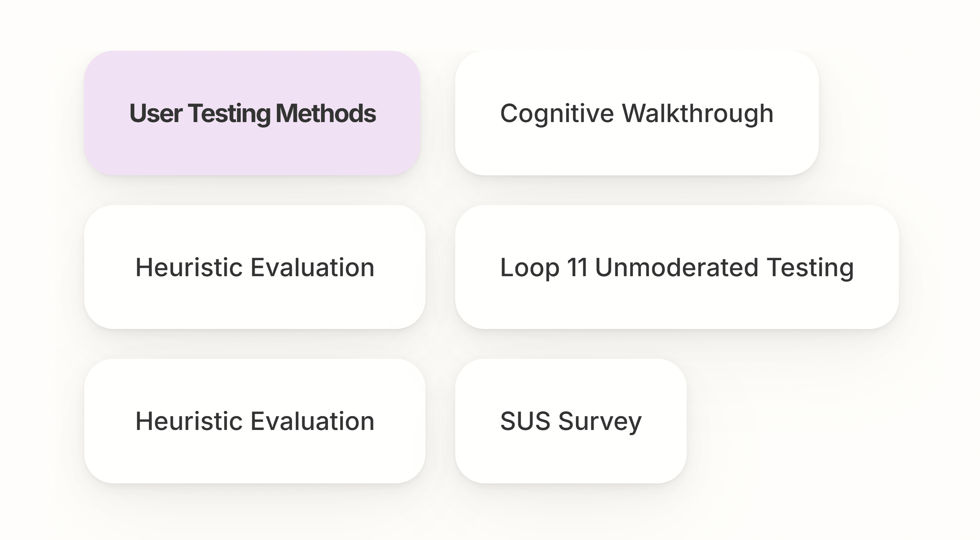Activate the white SUS Survey tile
Image resolution: width=980 pixels, height=540 pixels.
click(x=571, y=421)
